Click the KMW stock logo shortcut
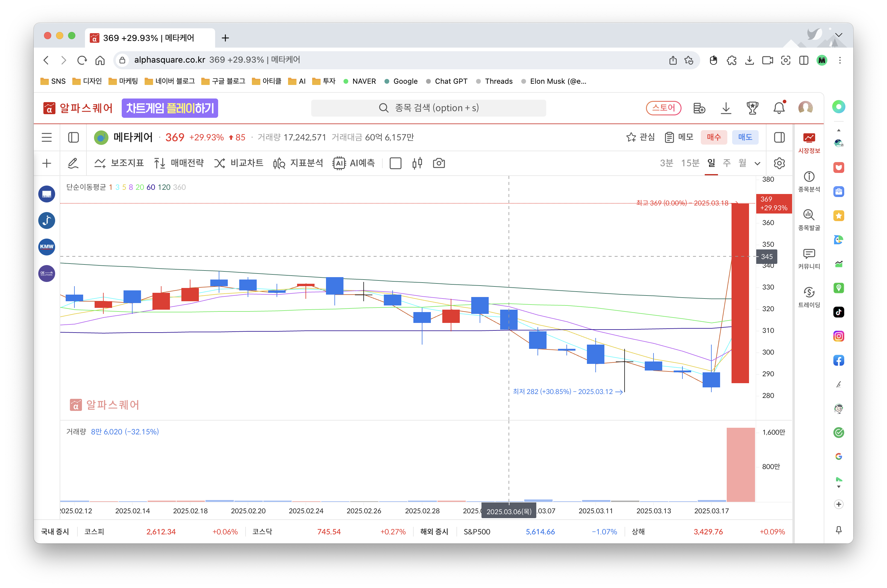The width and height of the screenshot is (887, 588). (x=47, y=247)
